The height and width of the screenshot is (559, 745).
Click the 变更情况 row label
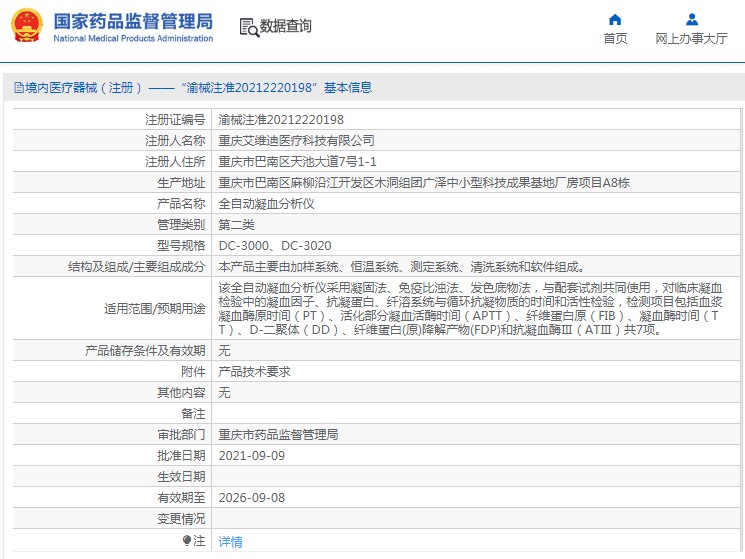[181, 519]
